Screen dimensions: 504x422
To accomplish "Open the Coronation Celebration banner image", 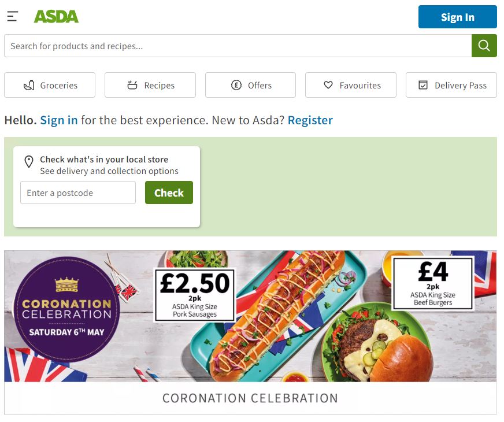I will pyautogui.click(x=250, y=316).
